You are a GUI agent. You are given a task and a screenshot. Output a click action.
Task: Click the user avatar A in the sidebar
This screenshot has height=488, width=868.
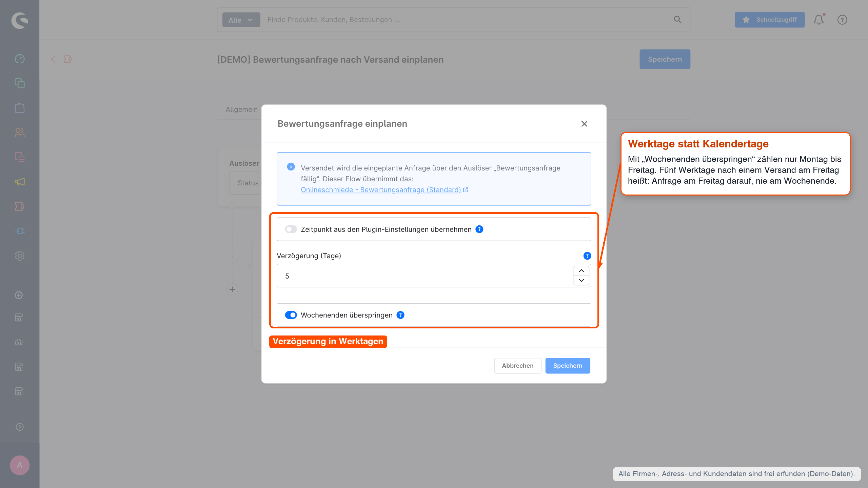(x=20, y=465)
